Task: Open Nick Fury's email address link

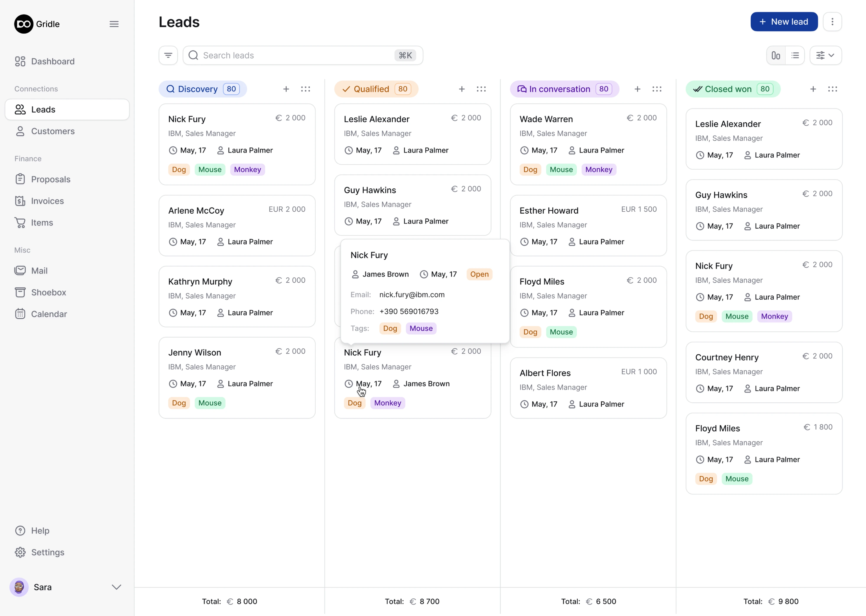Action: coord(412,294)
